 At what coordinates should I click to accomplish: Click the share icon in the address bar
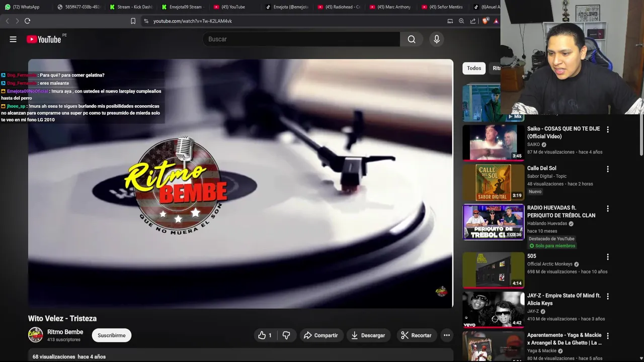tap(473, 21)
